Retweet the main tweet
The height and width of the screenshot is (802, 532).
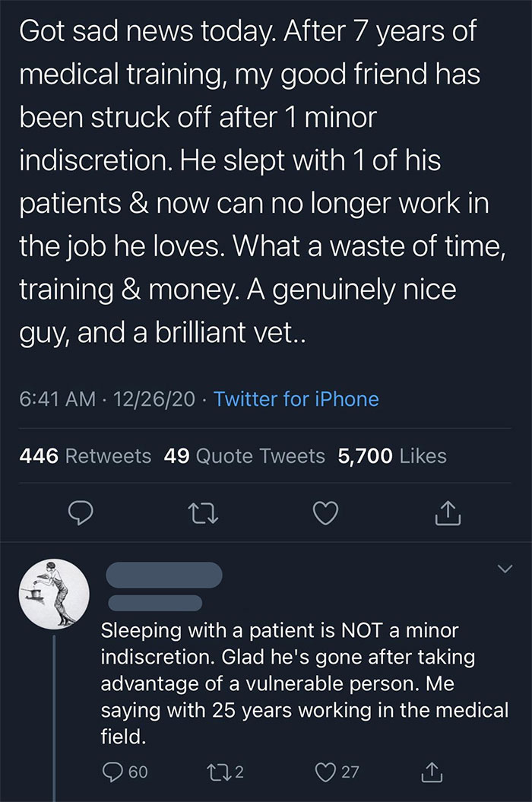(x=203, y=513)
